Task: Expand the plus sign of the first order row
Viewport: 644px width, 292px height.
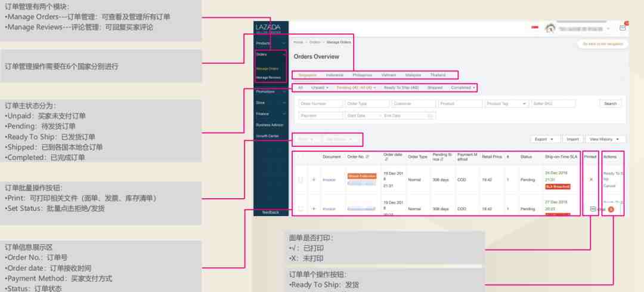Action: (x=314, y=180)
